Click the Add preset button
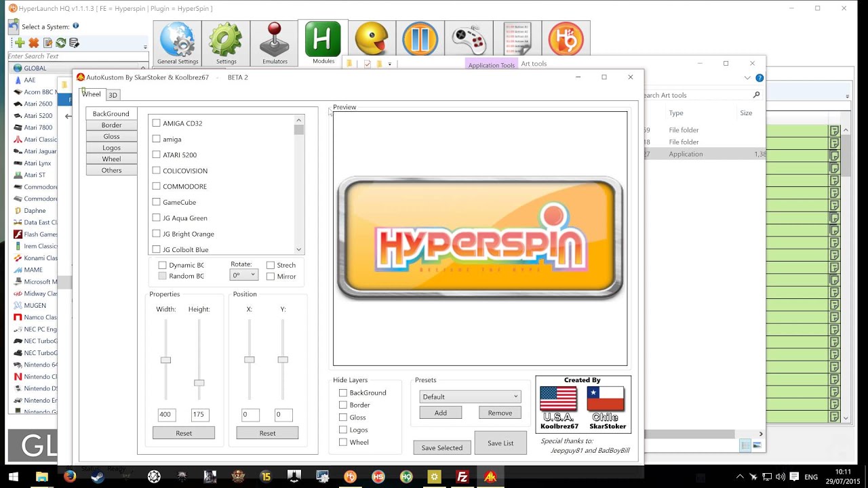The height and width of the screenshot is (488, 868). 440,413
